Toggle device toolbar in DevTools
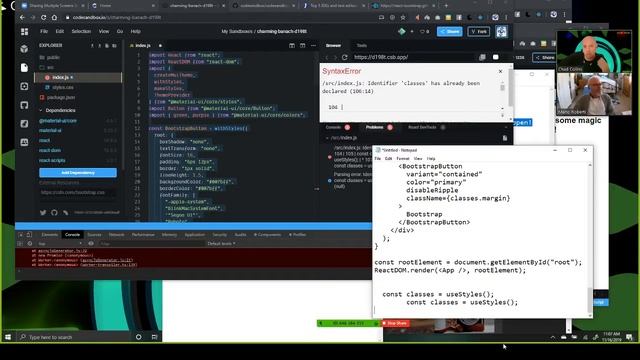The image size is (640, 360). (x=29, y=235)
